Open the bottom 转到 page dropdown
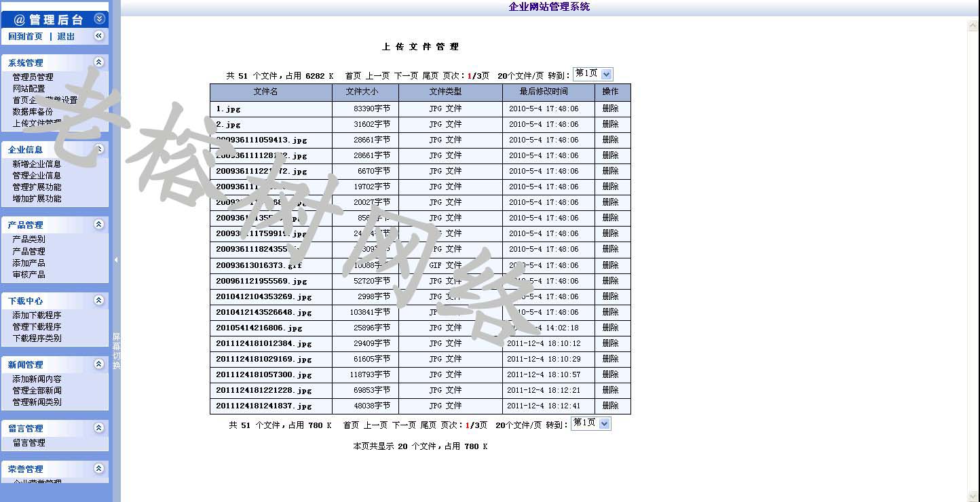The image size is (980, 502). click(591, 423)
